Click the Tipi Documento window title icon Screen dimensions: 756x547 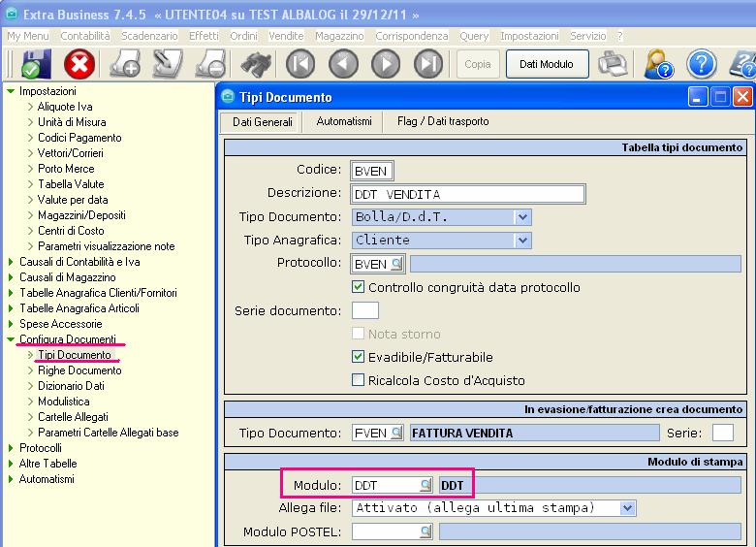(228, 96)
